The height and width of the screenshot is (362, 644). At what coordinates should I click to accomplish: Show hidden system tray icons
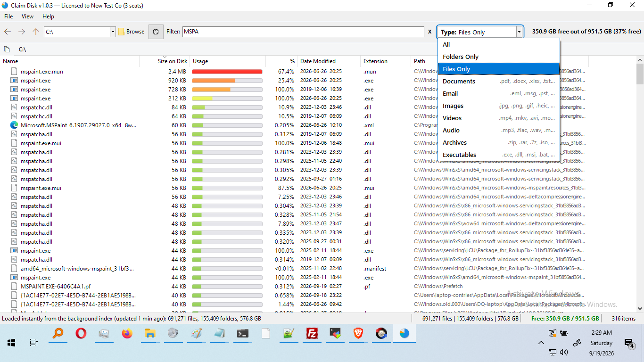coord(541,343)
